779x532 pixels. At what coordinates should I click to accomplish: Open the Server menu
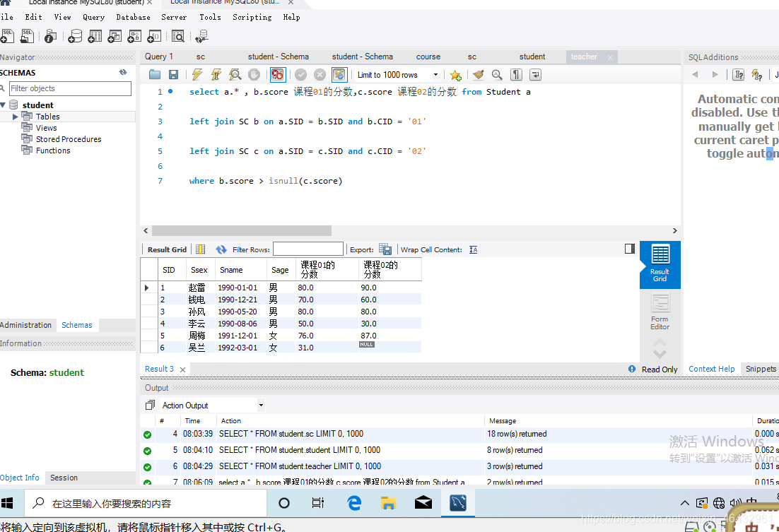click(x=174, y=17)
